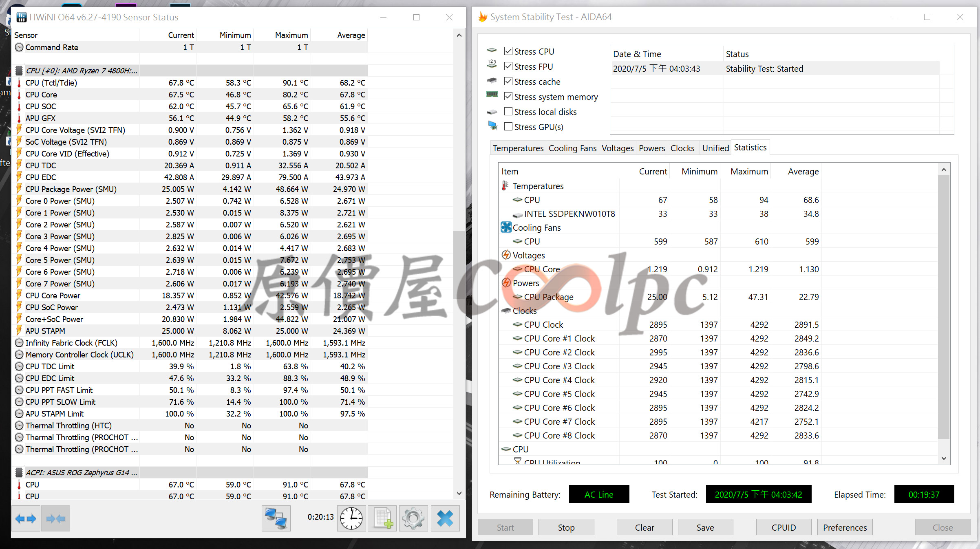This screenshot has width=980, height=549.
Task: Enable Stress local disks checkbox
Action: pyautogui.click(x=508, y=111)
